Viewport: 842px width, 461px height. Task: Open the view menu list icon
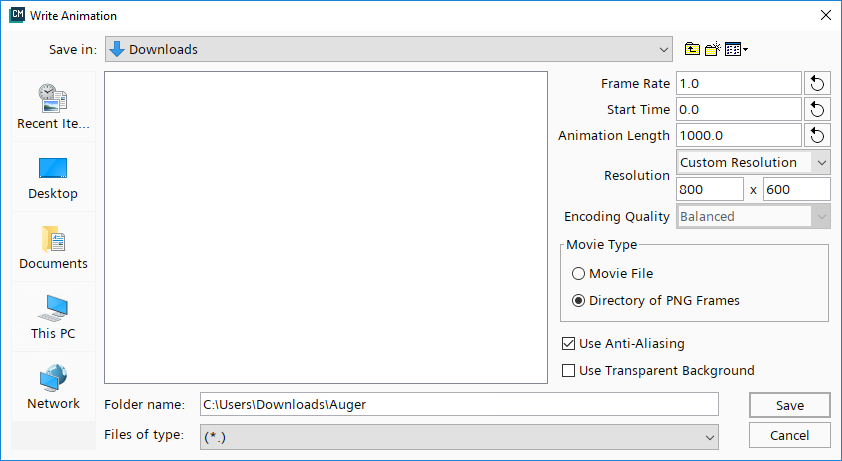click(x=737, y=49)
